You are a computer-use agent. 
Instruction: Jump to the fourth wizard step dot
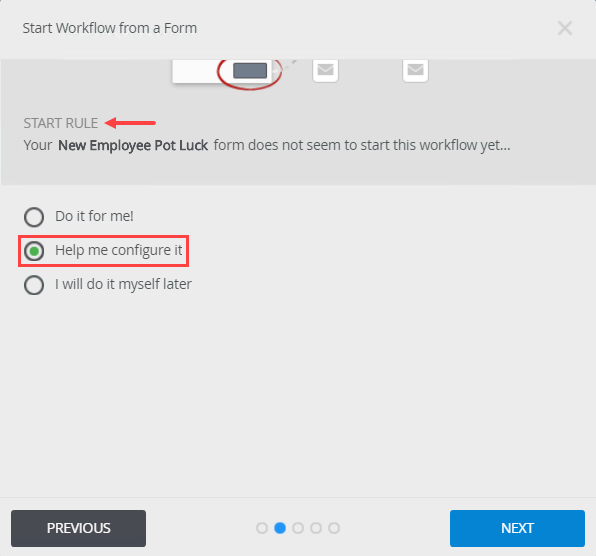316,528
